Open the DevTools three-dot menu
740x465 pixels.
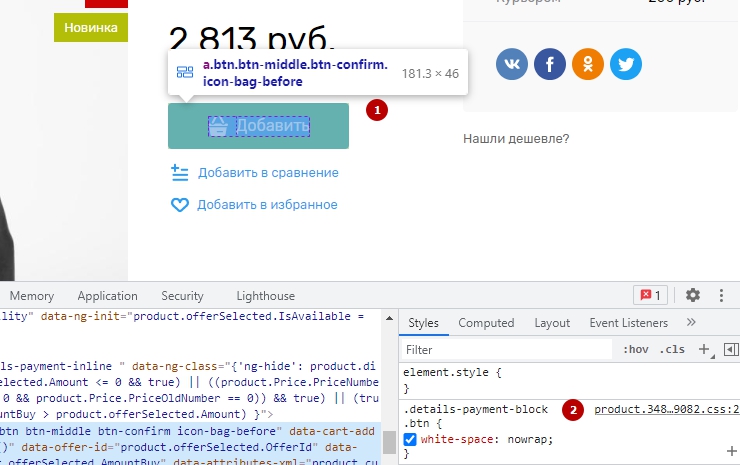click(722, 295)
